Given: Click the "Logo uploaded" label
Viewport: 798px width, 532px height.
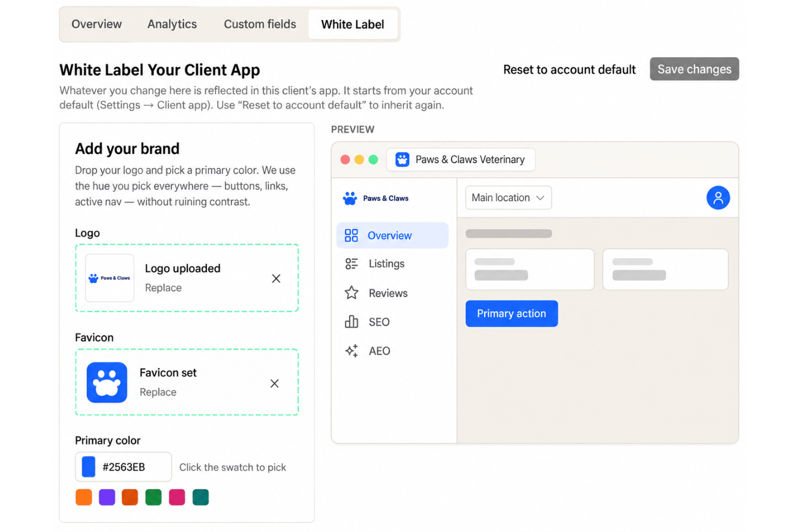Looking at the screenshot, I should [x=183, y=268].
